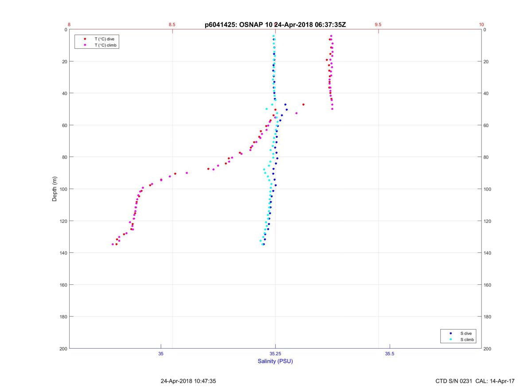This screenshot has height=392, width=532.
Task: Click the red temperature tick label 8.5
Action: [172, 25]
